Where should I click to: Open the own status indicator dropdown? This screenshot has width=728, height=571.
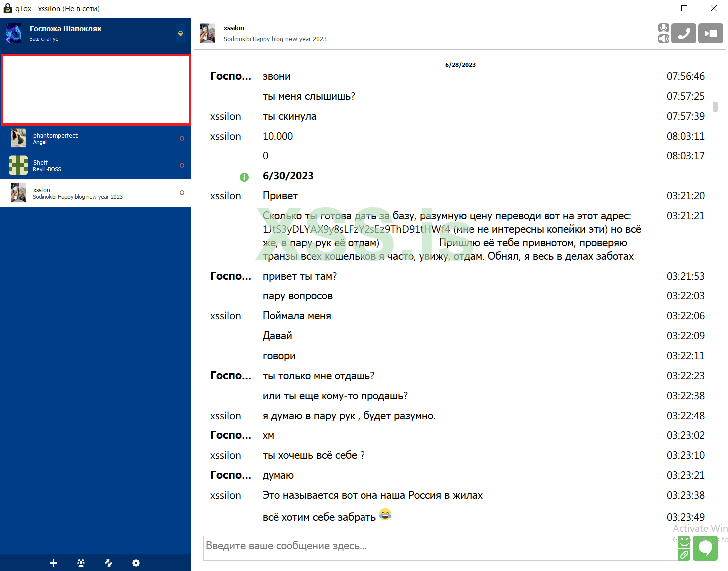181,33
